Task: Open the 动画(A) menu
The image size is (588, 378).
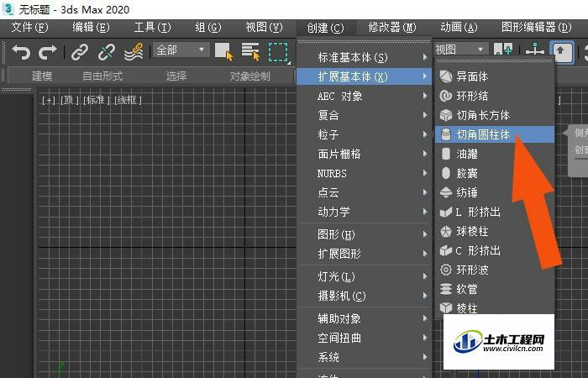Action: 459,28
